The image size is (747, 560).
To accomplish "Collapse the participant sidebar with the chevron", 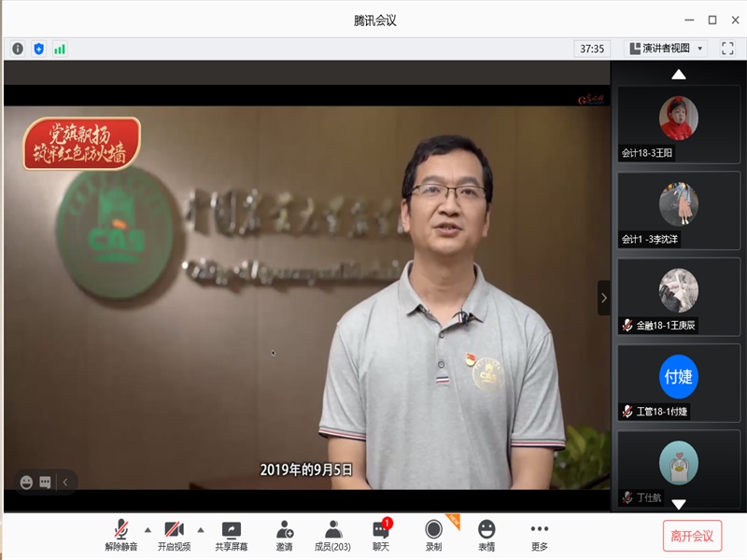I will click(603, 298).
